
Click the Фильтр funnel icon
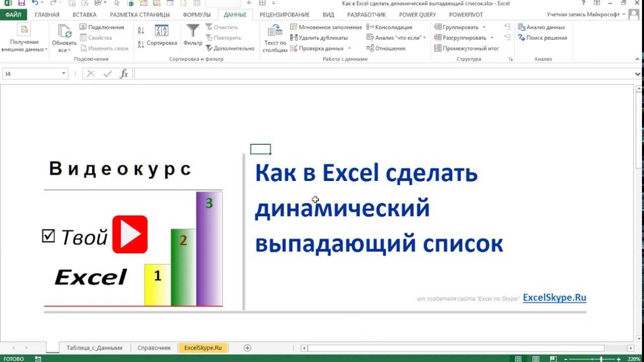click(193, 30)
